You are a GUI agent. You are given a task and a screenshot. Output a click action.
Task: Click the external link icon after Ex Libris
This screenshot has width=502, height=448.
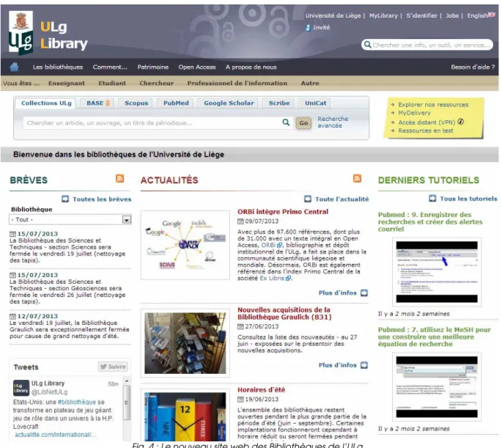pos(288,279)
